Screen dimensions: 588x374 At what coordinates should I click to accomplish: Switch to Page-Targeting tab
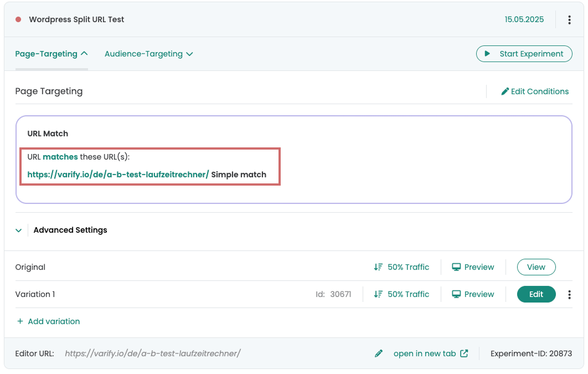(51, 54)
